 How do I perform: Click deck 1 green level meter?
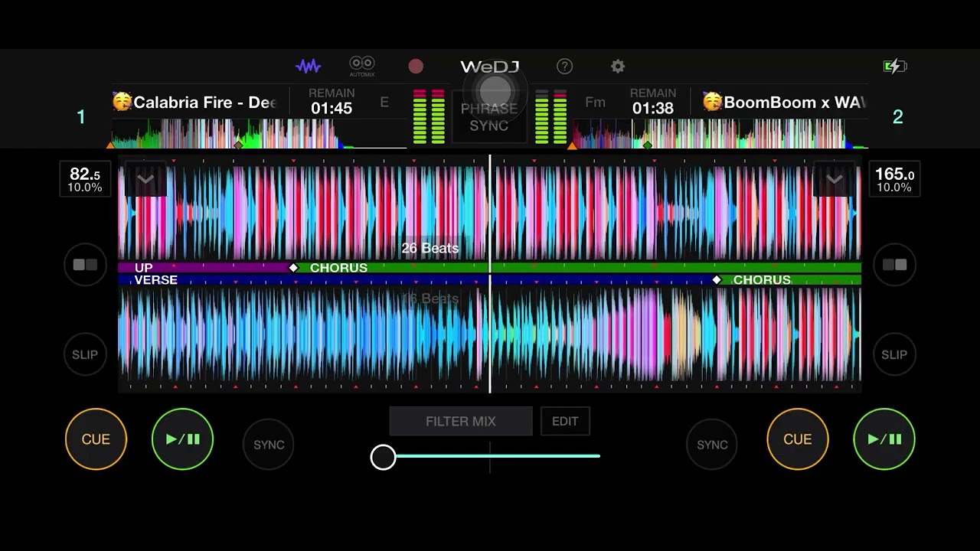tap(429, 116)
